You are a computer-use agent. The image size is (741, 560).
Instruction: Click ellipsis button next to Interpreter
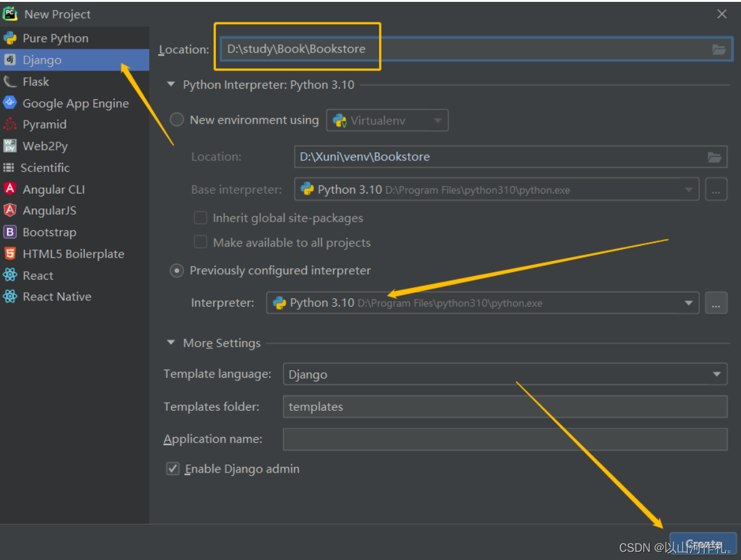716,303
